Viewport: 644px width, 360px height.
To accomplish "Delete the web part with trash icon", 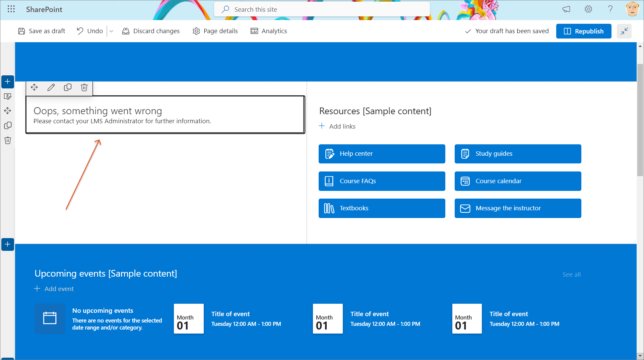I will (84, 87).
